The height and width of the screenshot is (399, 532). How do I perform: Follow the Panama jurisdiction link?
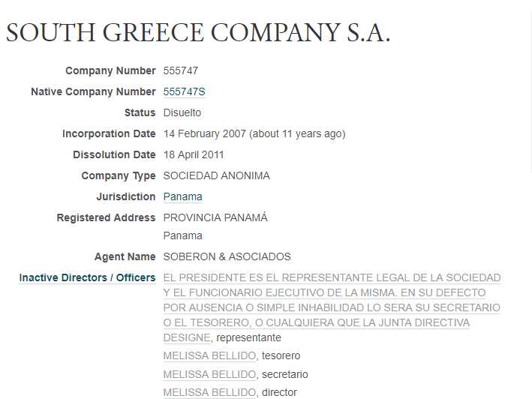[x=182, y=196]
